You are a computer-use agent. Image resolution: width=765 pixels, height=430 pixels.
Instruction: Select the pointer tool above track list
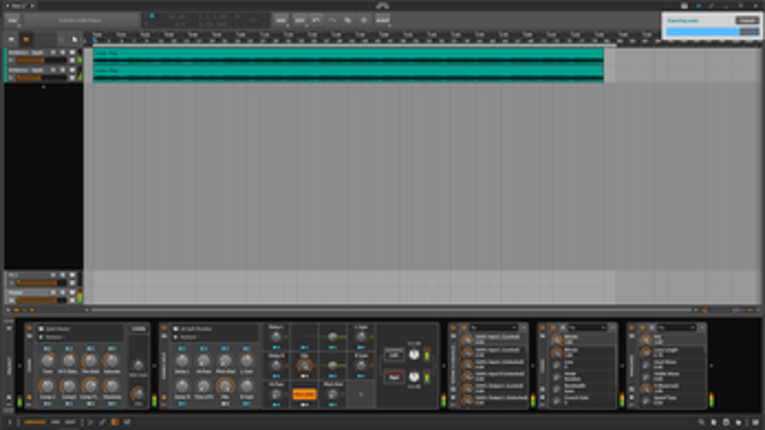pyautogui.click(x=74, y=40)
